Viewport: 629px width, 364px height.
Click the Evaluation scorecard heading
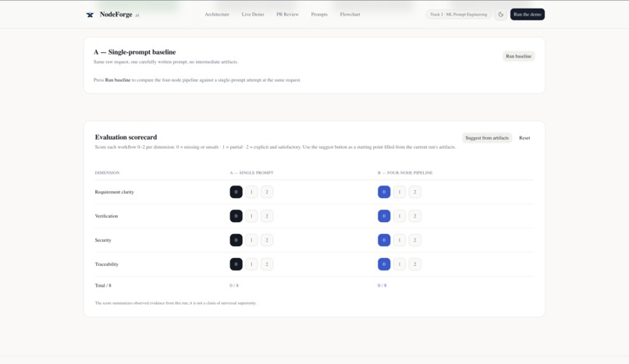coord(126,137)
